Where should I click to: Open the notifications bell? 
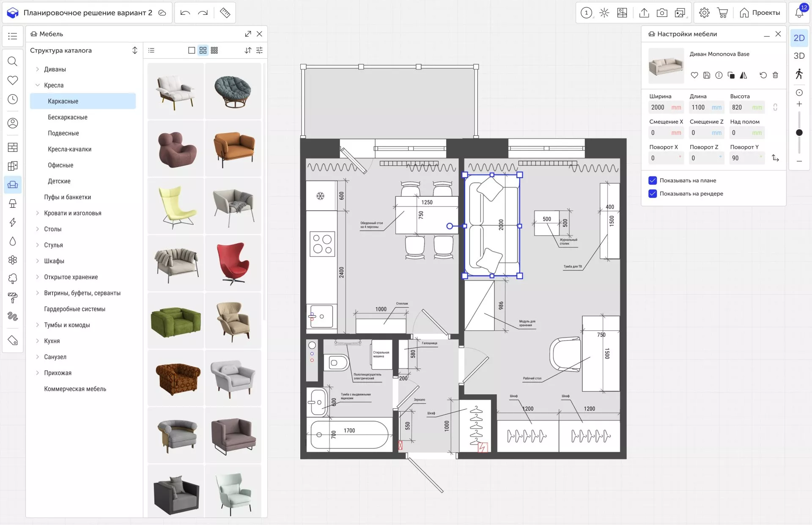pyautogui.click(x=799, y=13)
